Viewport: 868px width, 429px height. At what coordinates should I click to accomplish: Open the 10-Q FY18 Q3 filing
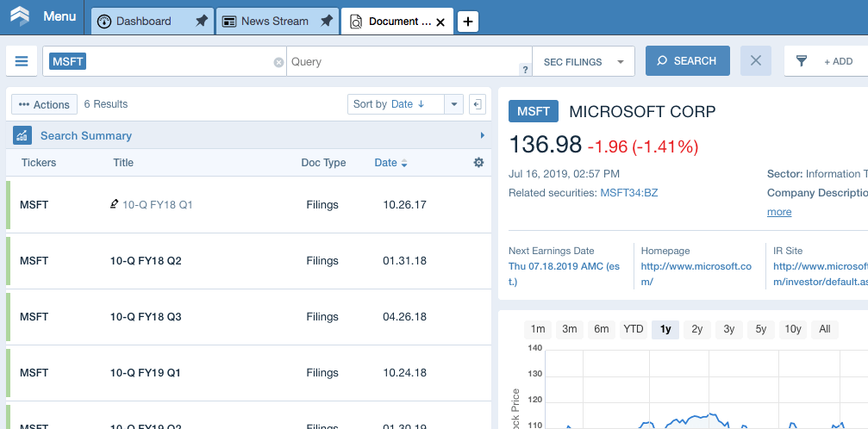pyautogui.click(x=147, y=317)
